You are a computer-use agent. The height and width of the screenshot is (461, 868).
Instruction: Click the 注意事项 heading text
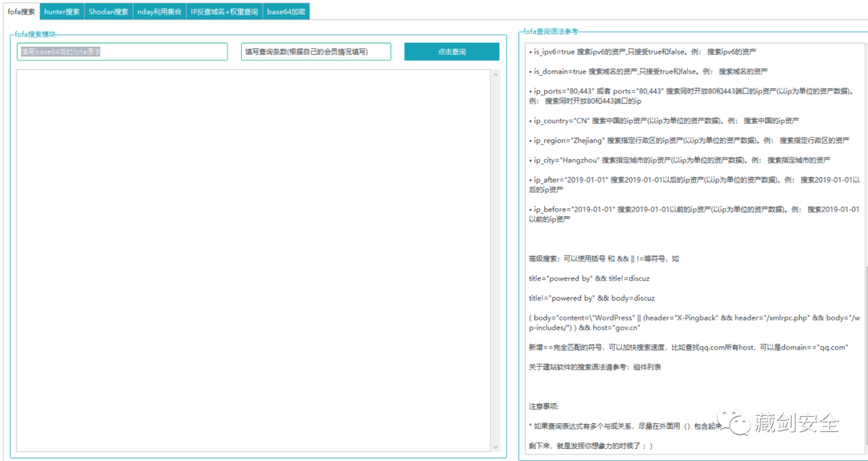click(543, 406)
